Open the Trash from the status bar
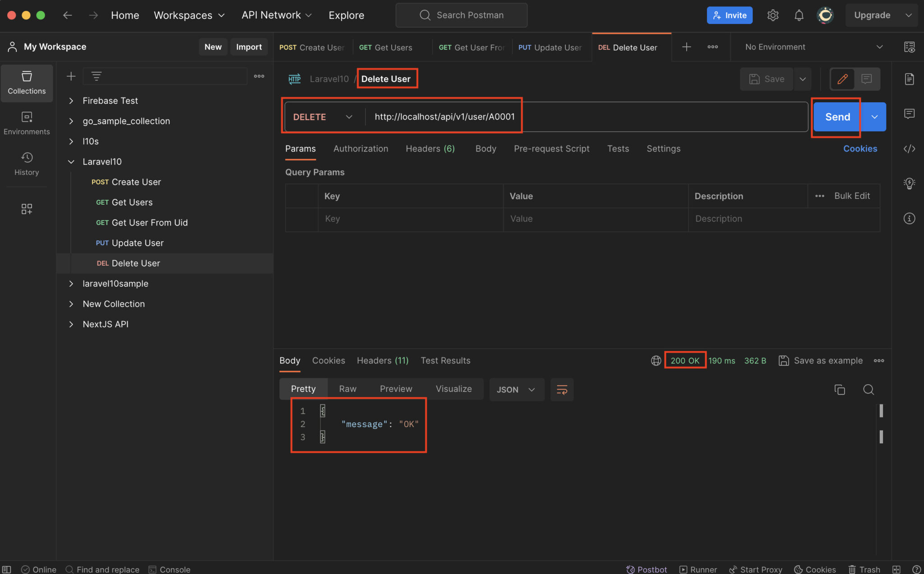924x574 pixels. (864, 569)
